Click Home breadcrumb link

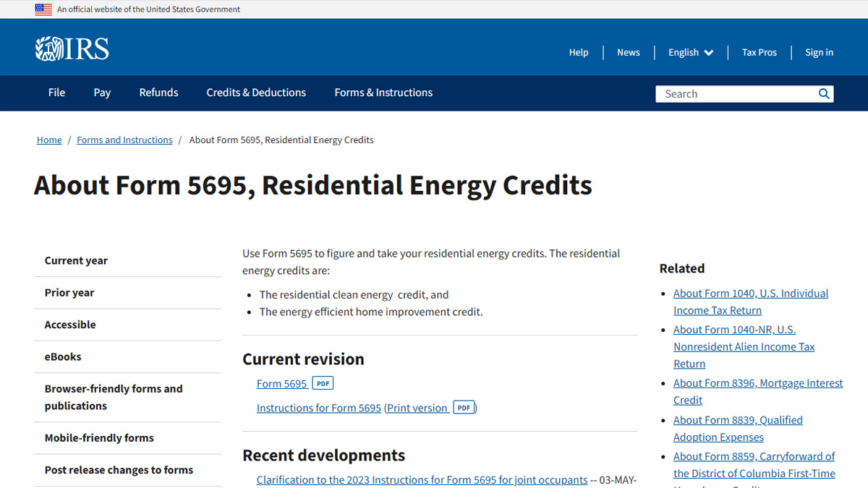click(49, 140)
